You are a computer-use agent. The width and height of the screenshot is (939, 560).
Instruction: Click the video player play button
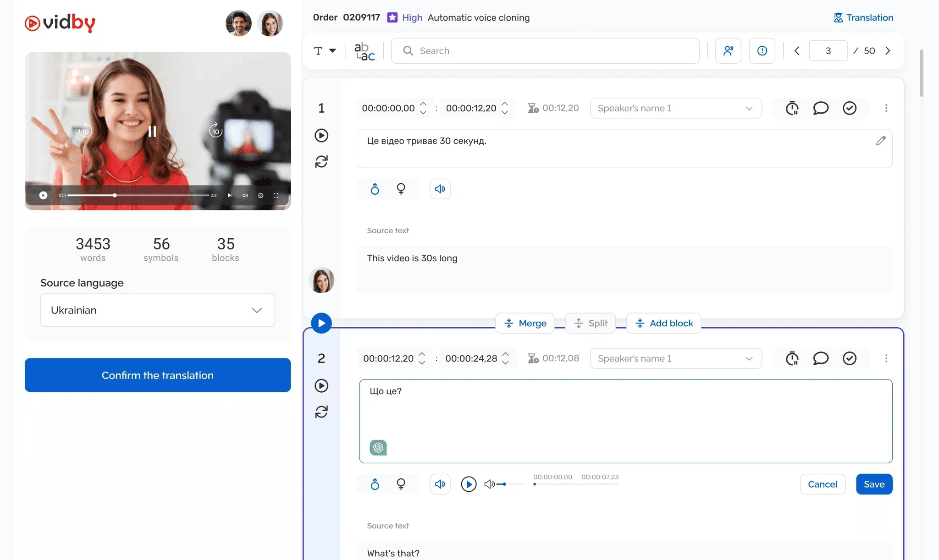tap(43, 195)
